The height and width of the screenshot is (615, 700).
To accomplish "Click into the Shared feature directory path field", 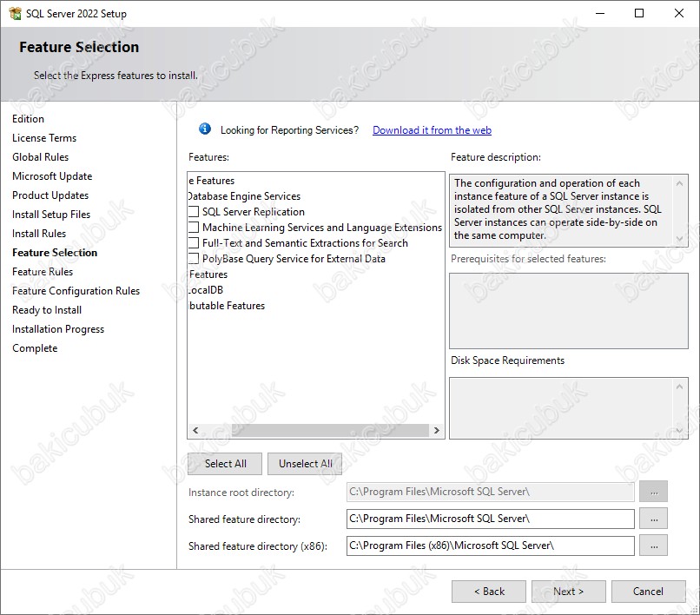I will pyautogui.click(x=490, y=519).
